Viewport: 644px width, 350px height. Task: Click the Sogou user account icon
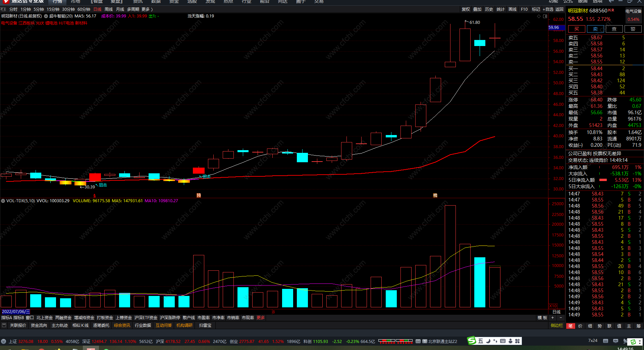tap(510, 341)
